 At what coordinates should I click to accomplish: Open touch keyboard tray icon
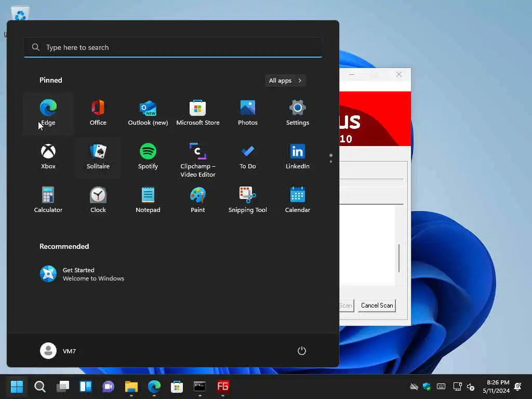(x=441, y=387)
